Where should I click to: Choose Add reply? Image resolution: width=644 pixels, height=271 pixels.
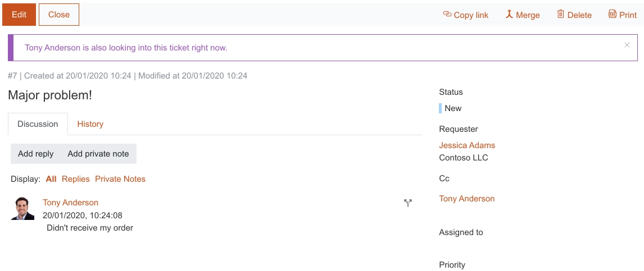pyautogui.click(x=36, y=154)
